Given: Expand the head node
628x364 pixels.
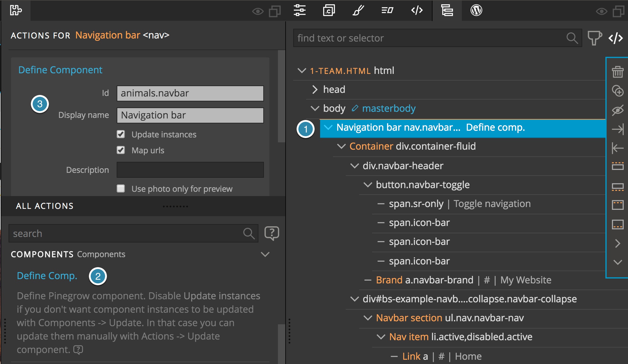Looking at the screenshot, I should 315,89.
